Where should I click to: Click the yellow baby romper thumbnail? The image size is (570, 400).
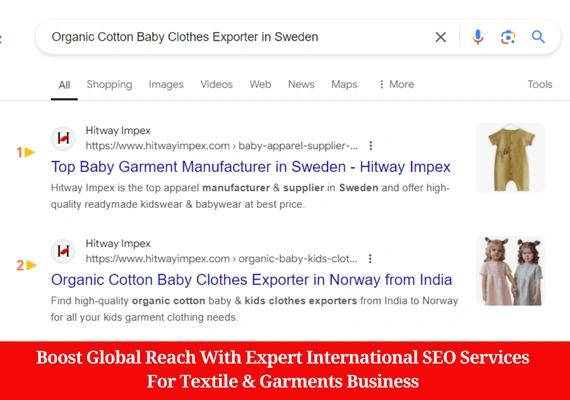tap(511, 158)
